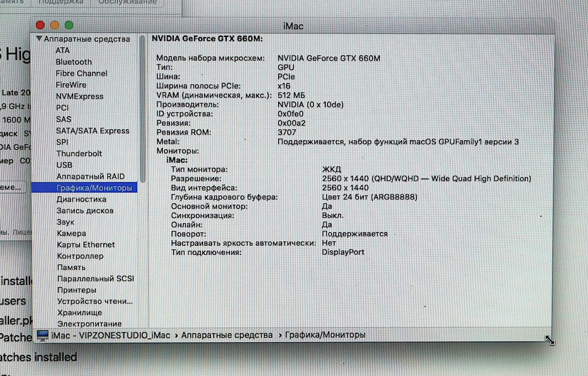Viewport: 588px width, 376px height.
Task: Click the Цвет 24 бит (ARGB8888) value
Action: (370, 197)
